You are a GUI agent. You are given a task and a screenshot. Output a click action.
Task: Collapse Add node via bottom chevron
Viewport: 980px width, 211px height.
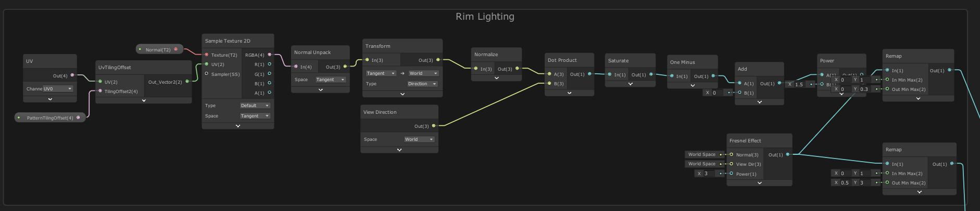point(759,102)
